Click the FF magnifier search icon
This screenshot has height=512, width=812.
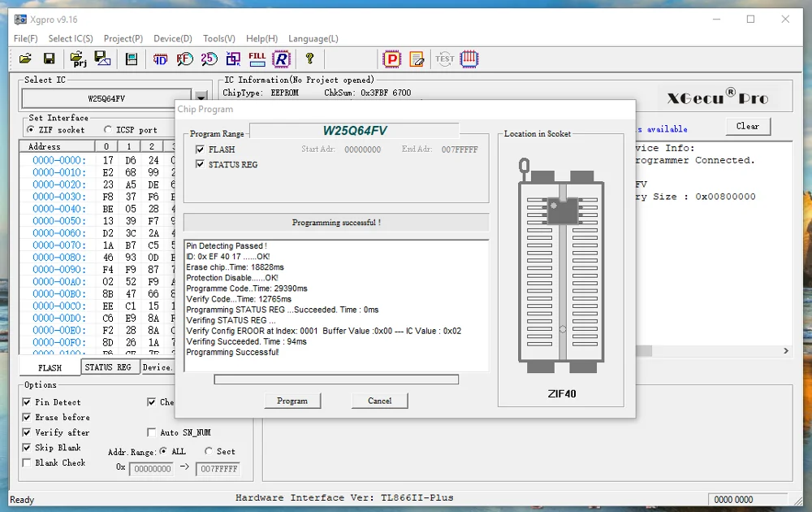[185, 59]
